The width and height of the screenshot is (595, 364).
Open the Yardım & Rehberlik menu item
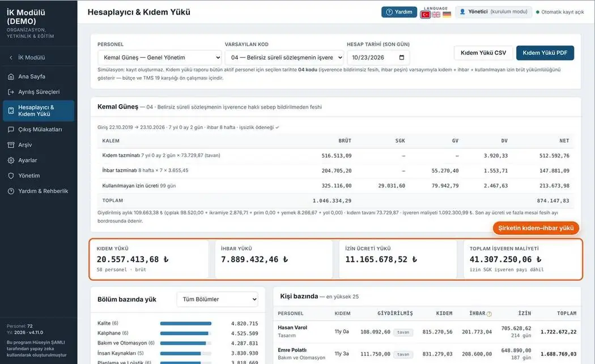[x=39, y=191]
